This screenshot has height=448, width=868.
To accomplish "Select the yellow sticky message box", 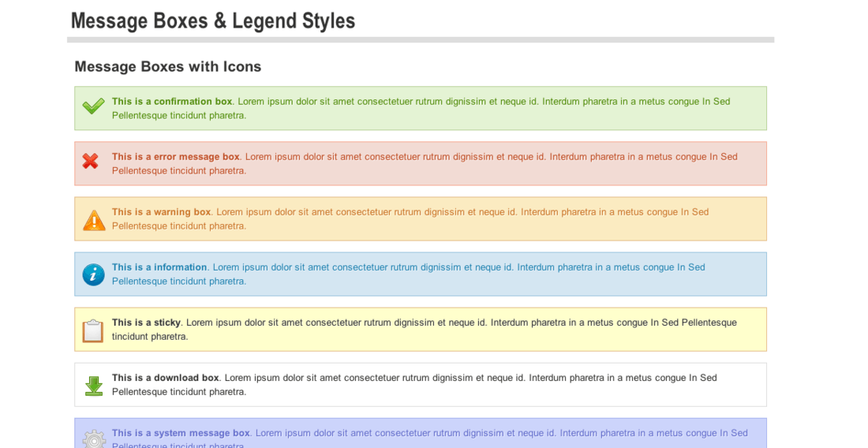I will pos(421,330).
